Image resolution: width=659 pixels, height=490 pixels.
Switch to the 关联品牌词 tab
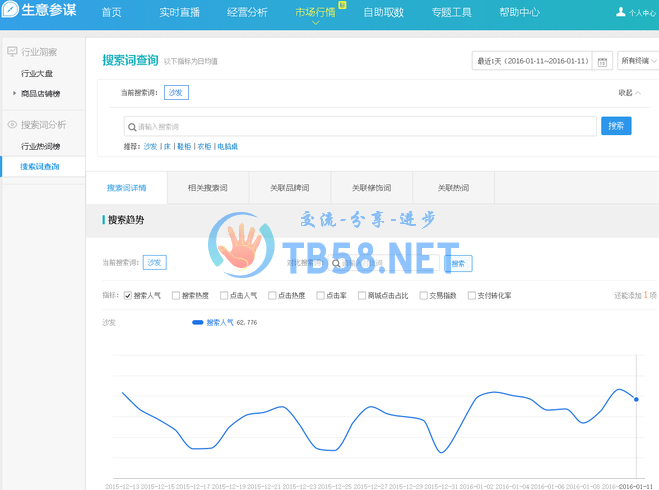tap(289, 188)
